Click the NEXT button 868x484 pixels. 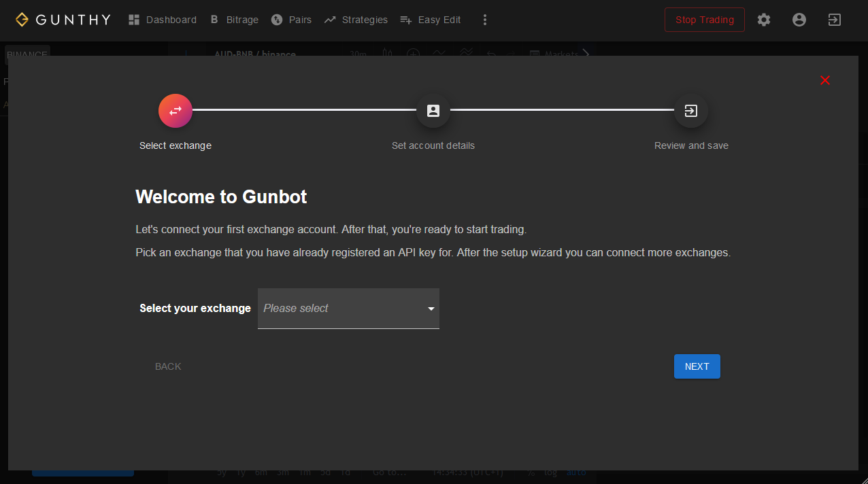(x=697, y=366)
